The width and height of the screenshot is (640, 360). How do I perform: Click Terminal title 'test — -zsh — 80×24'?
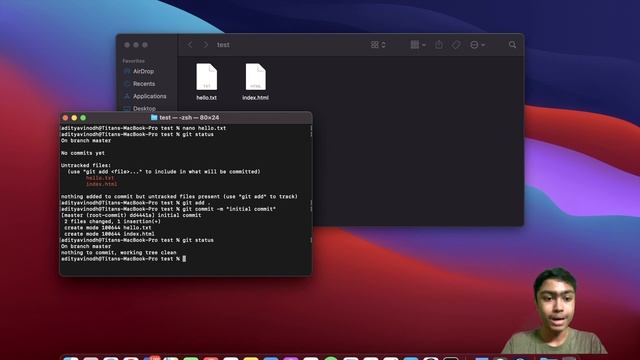click(x=189, y=118)
